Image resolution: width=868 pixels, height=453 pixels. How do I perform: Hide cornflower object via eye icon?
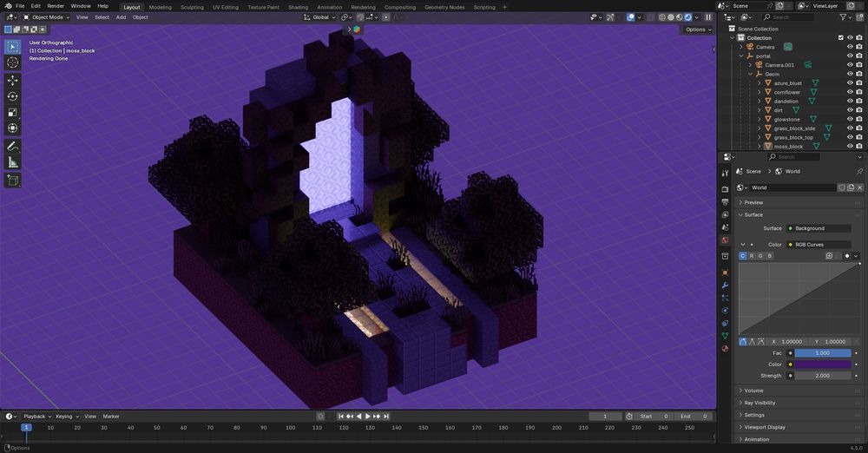tap(850, 92)
